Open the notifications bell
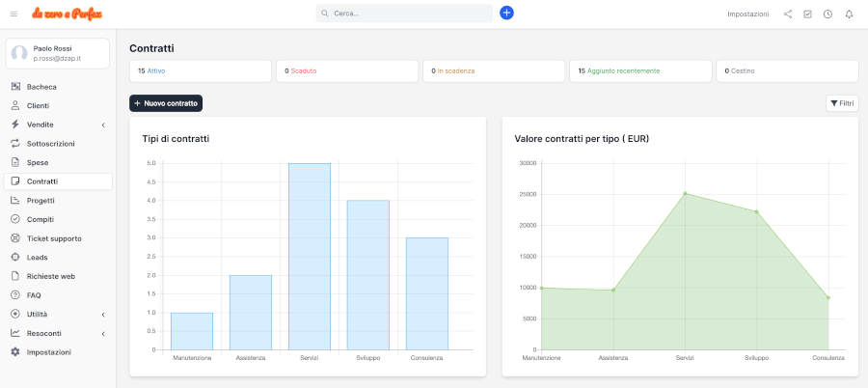Viewport: 868px width, 388px height. [x=849, y=14]
